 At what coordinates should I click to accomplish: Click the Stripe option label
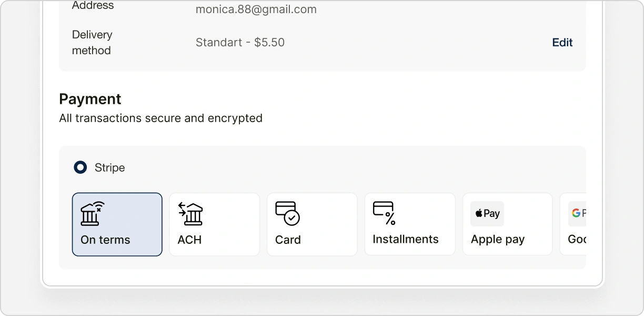pos(109,168)
